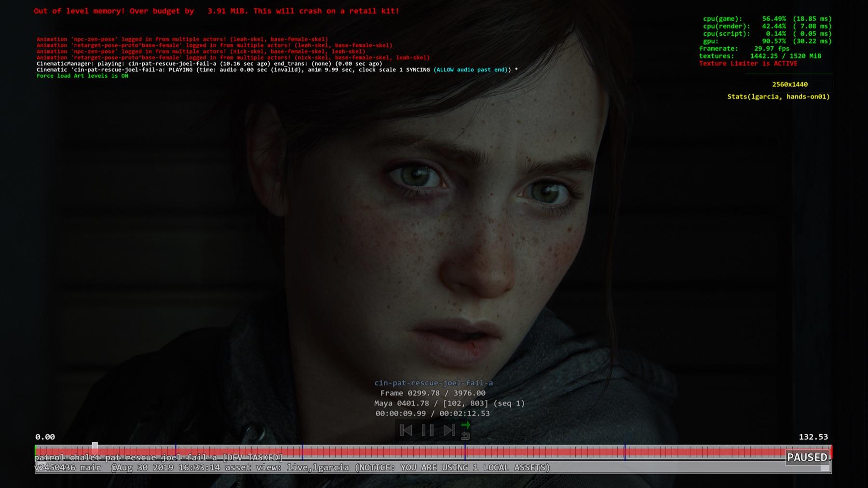
Task: Click the 'cpu(game): 56.49%' stat line
Action: pyautogui.click(x=767, y=19)
